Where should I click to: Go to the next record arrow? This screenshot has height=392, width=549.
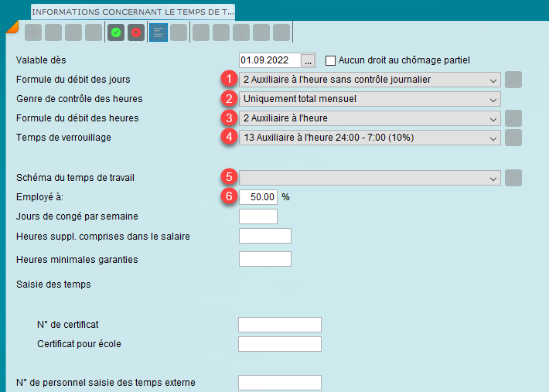[x=261, y=32]
